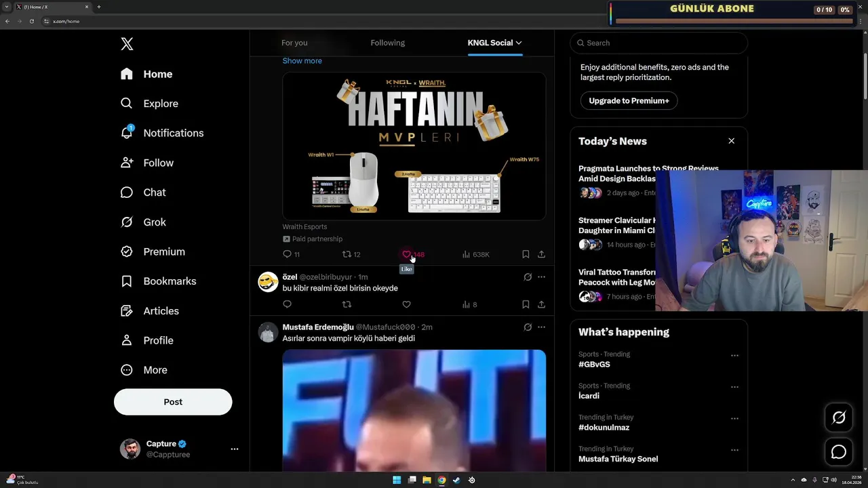Screen dimensions: 868x488
Task: Open more options on Mustafa Erdemoğlu's post
Action: (541, 327)
